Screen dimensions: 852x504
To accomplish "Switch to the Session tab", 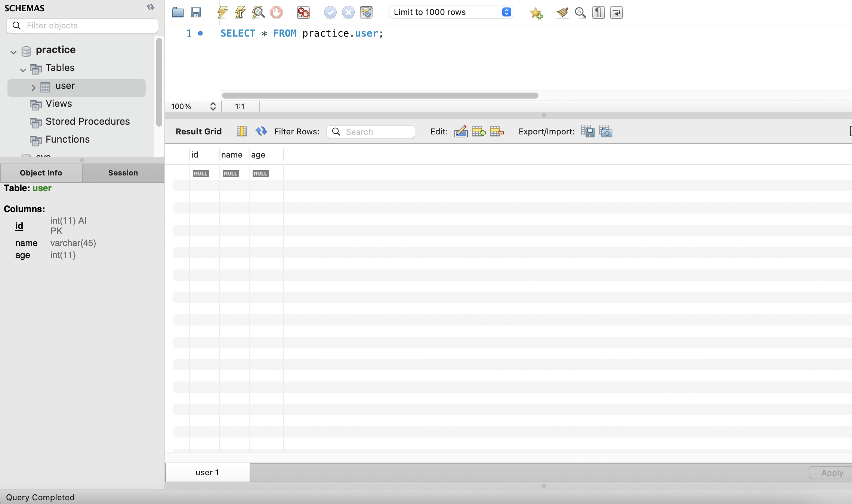I will 123,173.
